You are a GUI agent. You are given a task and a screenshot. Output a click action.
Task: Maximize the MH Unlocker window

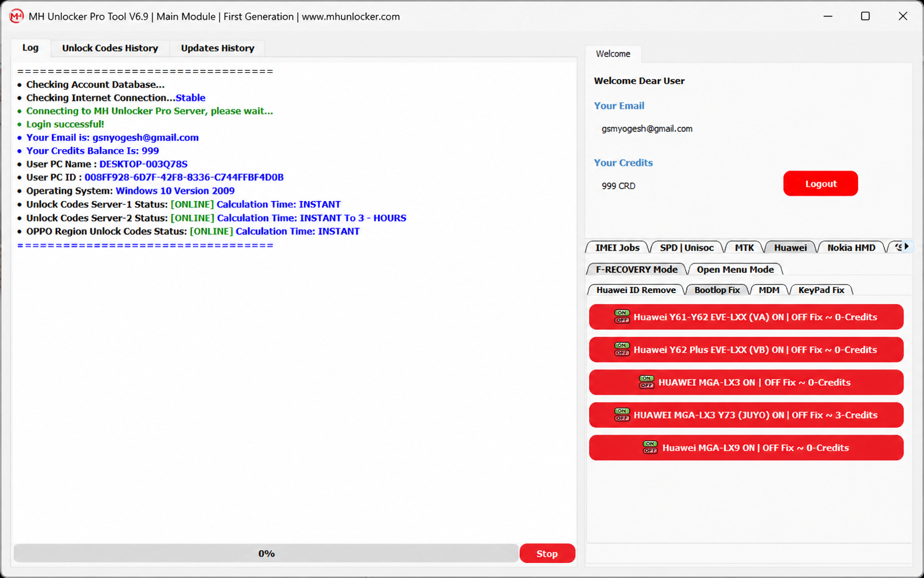click(x=865, y=16)
